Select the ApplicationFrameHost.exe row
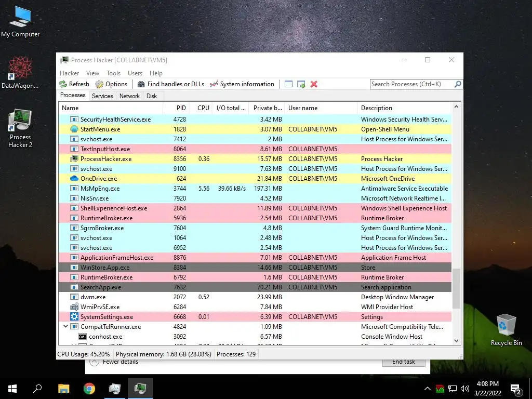The width and height of the screenshot is (532, 399). click(255, 258)
